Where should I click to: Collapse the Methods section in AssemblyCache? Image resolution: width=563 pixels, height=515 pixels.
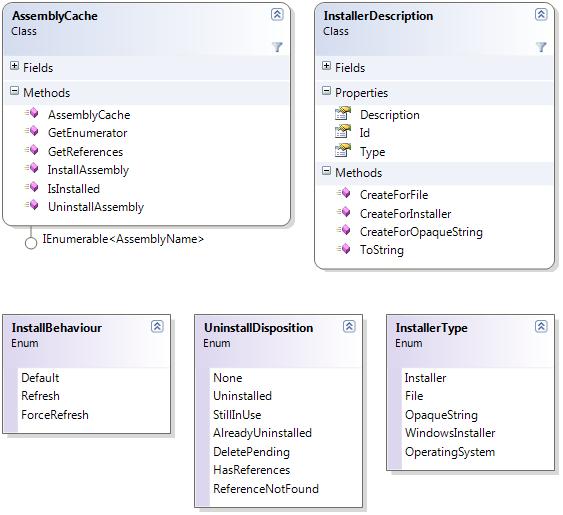click(x=14, y=91)
